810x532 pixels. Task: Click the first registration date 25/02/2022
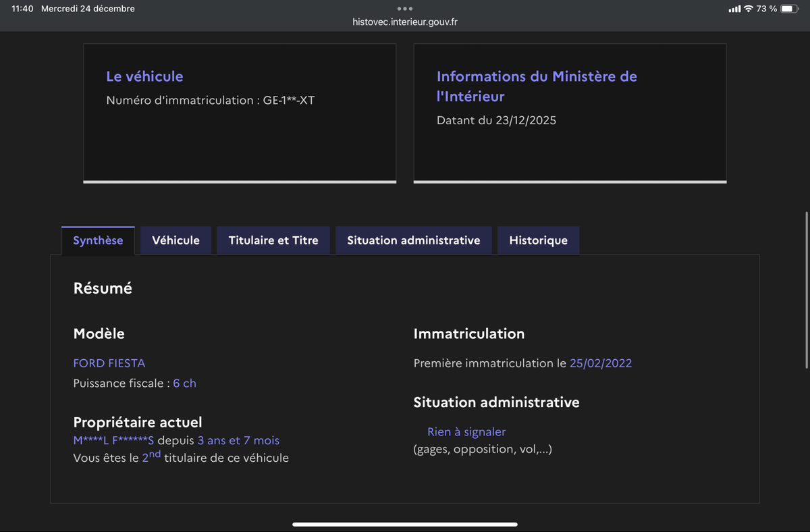[x=601, y=363]
